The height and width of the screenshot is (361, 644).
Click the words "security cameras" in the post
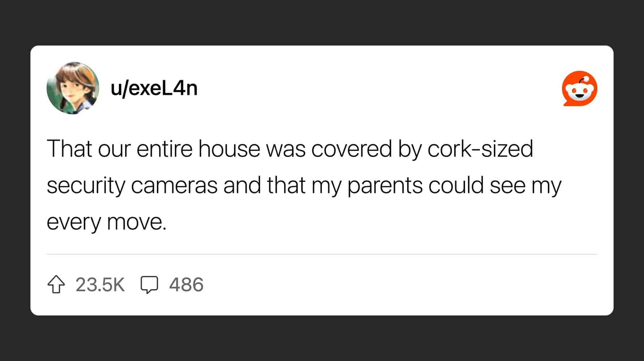click(132, 186)
